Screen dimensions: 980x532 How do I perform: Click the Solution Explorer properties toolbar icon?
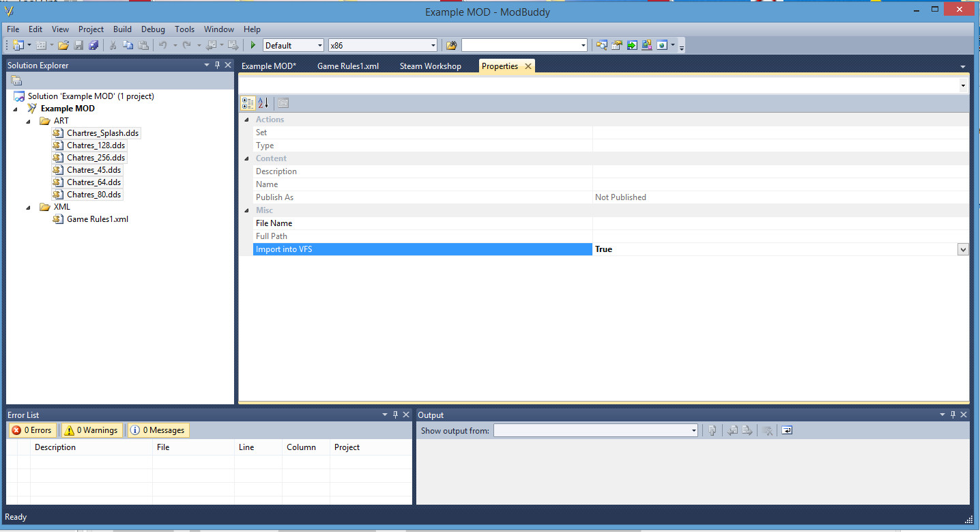tap(16, 81)
